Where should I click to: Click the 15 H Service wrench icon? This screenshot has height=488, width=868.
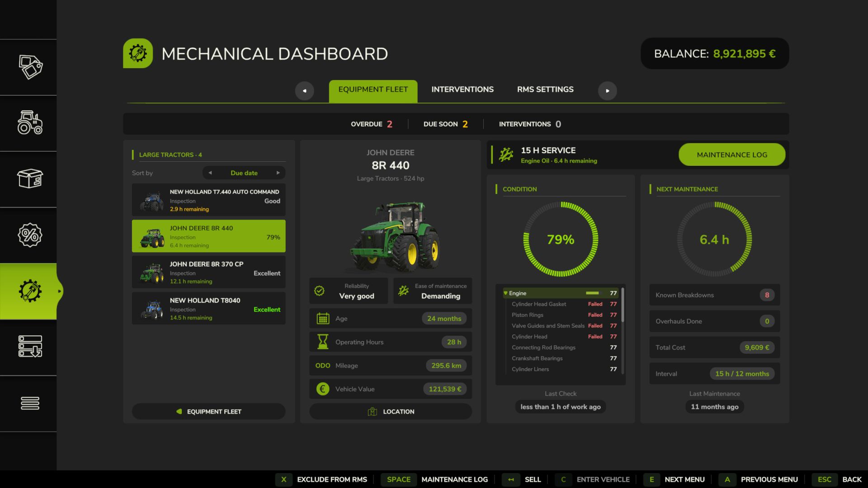pyautogui.click(x=506, y=155)
